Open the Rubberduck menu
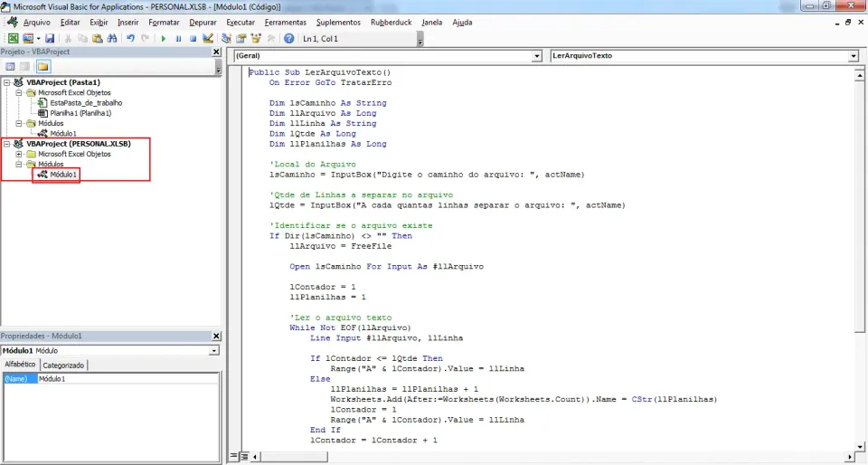The height and width of the screenshot is (465, 868). click(x=392, y=22)
